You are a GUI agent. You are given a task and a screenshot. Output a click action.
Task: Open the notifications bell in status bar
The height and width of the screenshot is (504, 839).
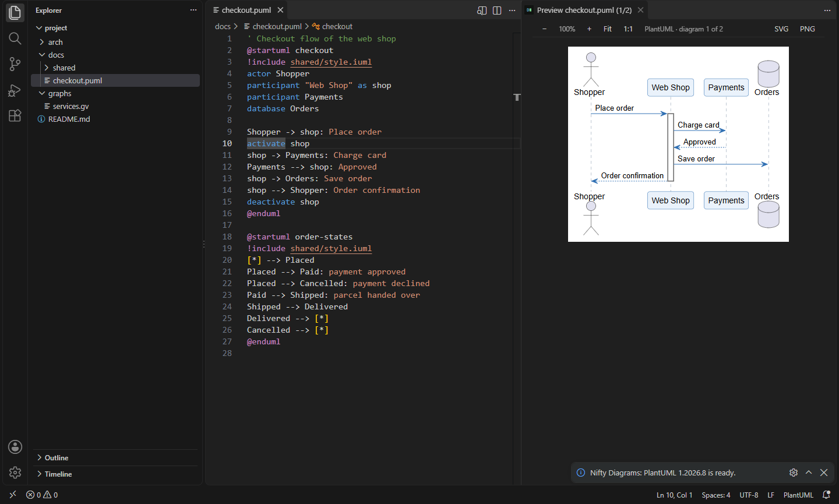point(826,495)
